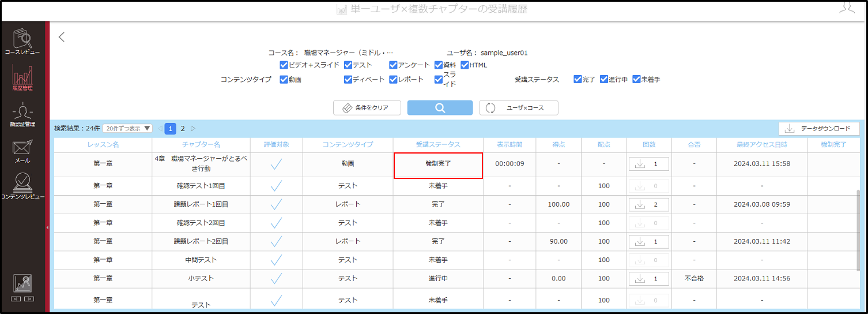Click evaluation checkmark in 確認テスト2回目 row
The width and height of the screenshot is (868, 314).
[x=276, y=223]
